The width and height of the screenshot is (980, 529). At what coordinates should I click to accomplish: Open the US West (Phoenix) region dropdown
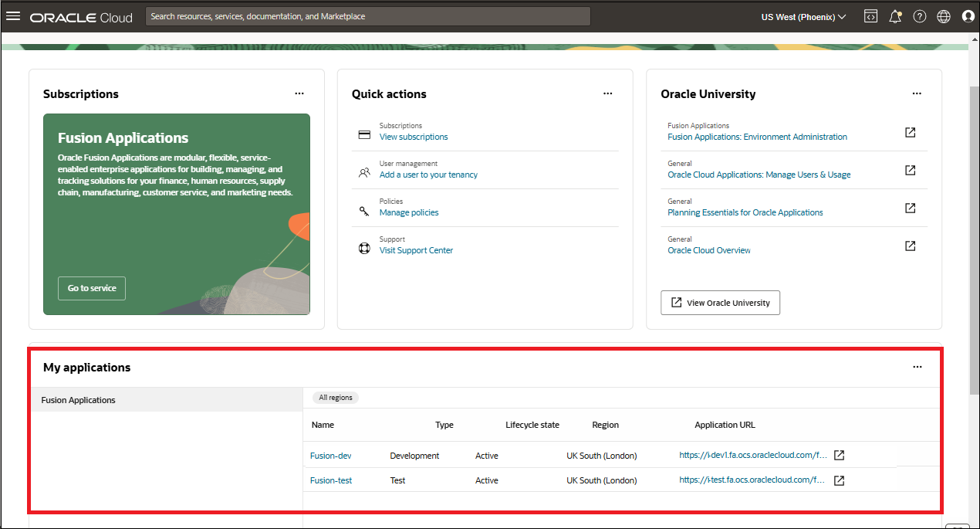click(803, 15)
